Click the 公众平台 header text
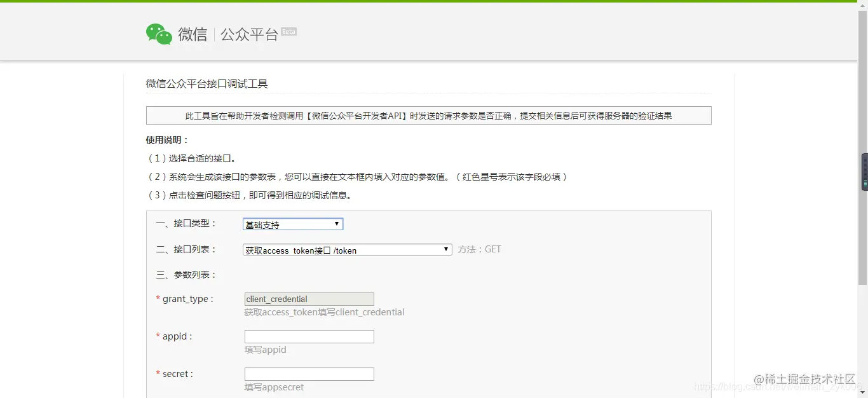The height and width of the screenshot is (398, 868). [249, 35]
